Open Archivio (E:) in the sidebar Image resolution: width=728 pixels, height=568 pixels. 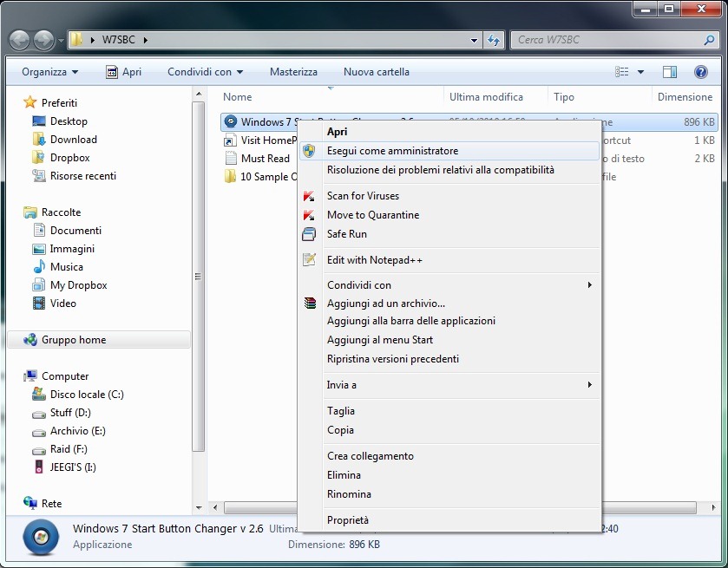(x=78, y=431)
